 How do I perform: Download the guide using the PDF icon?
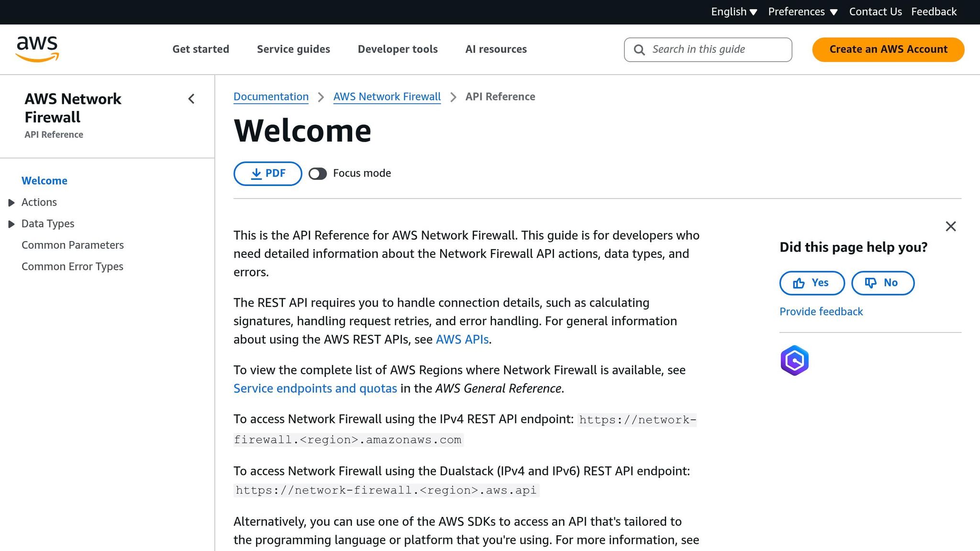pos(256,173)
